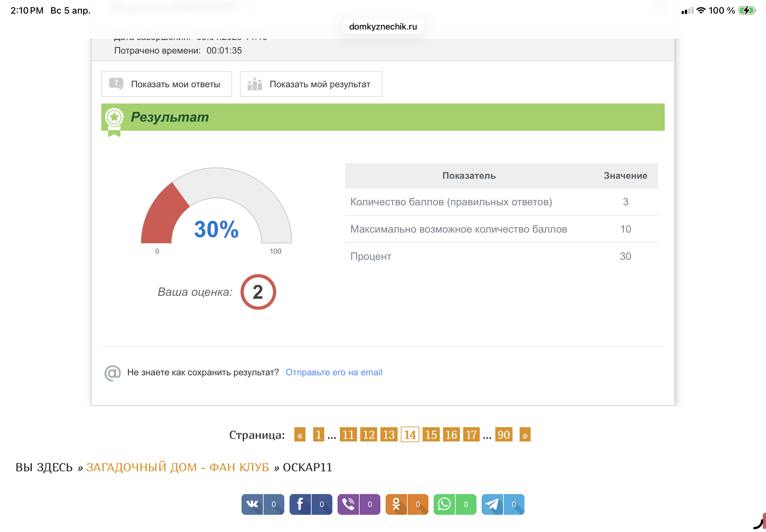Share via Facebook icon button
Screen dimensions: 766x532
(300, 504)
